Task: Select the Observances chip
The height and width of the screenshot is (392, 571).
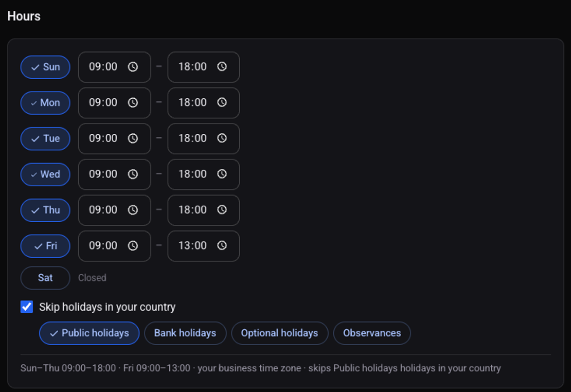Action: [x=372, y=333]
